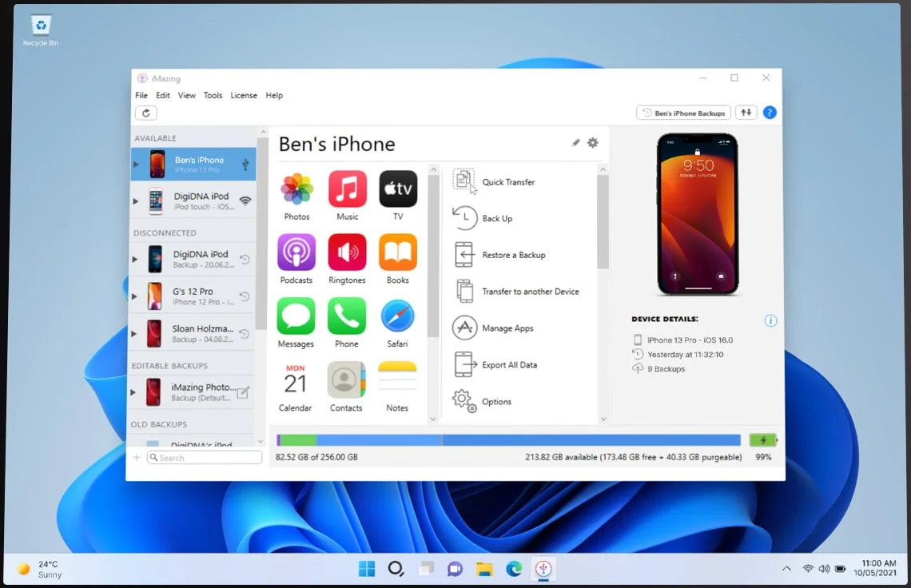Click the actions list scrollbar

(603, 220)
